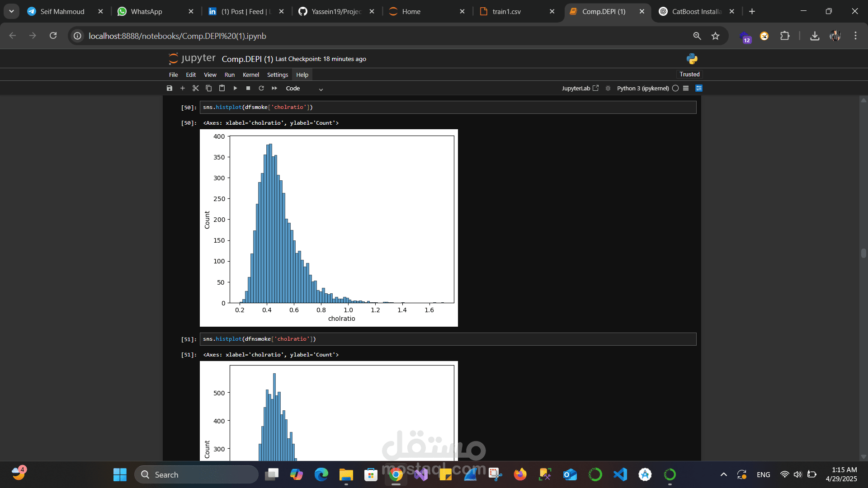Image resolution: width=868 pixels, height=488 pixels.
Task: Expand the browser tab search chevron
Action: [x=11, y=11]
